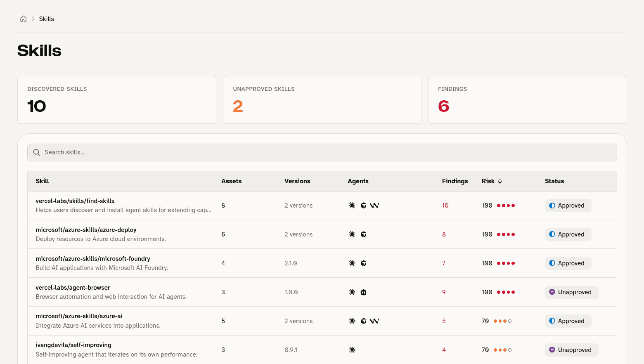Click Claude starburst icon in azure-deploy row
644x364 pixels.
(352, 234)
